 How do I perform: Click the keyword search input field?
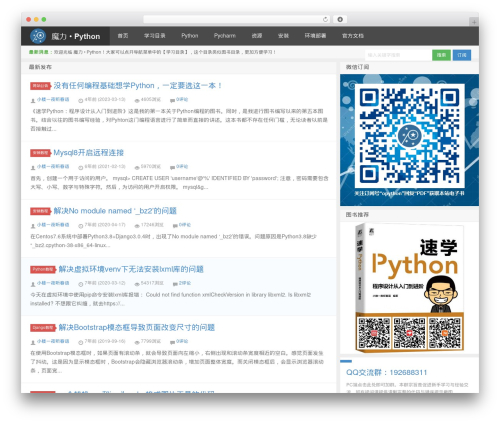click(398, 55)
